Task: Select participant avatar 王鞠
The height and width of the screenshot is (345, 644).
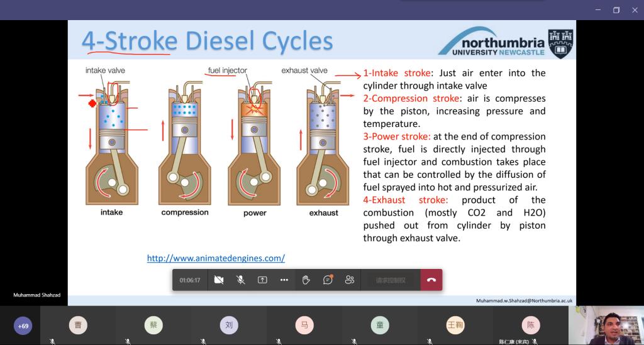Action: click(x=455, y=326)
